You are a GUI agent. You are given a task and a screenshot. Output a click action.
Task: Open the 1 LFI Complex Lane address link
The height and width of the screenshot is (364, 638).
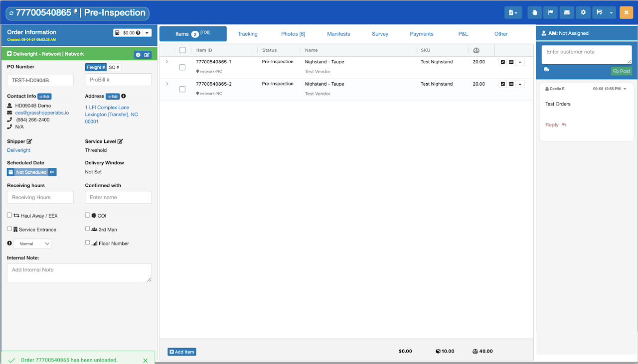coord(112,115)
